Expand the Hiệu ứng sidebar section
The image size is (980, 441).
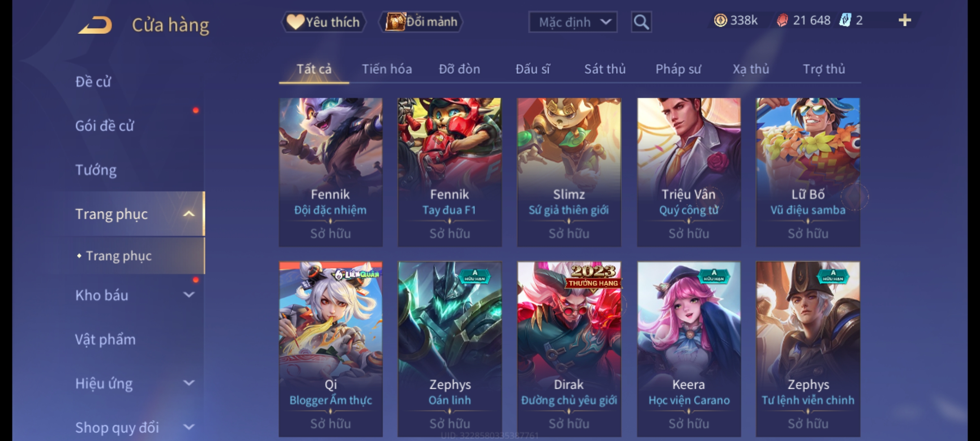click(189, 383)
